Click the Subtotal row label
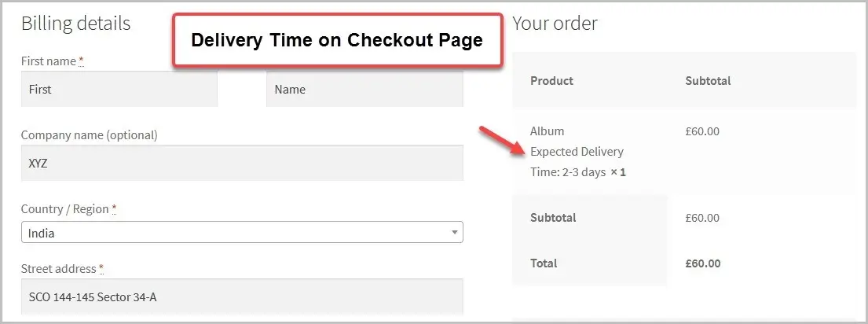Screen dimensions: 868x324 tap(553, 218)
